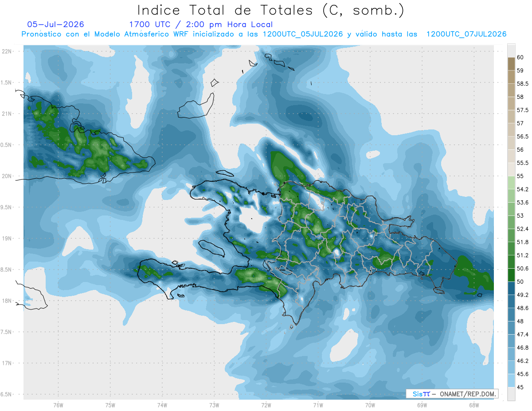Click the '70W' longitude label
The width and height of the screenshot is (532, 411).
pos(370,405)
